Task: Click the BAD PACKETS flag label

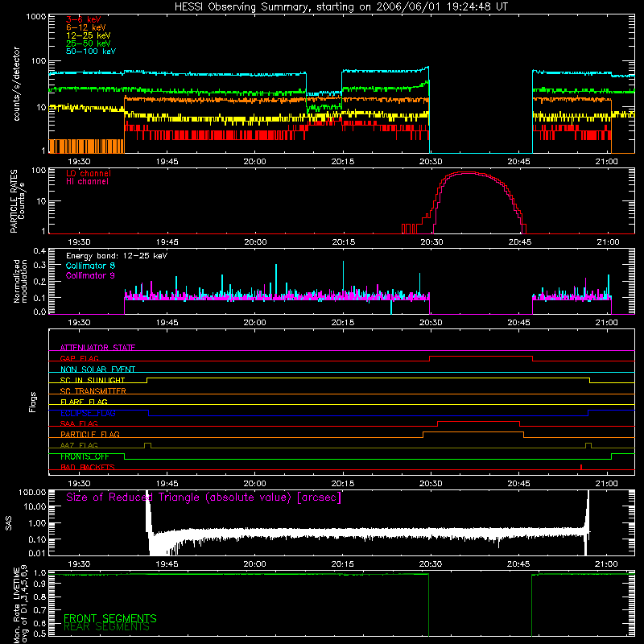Action: [88, 467]
